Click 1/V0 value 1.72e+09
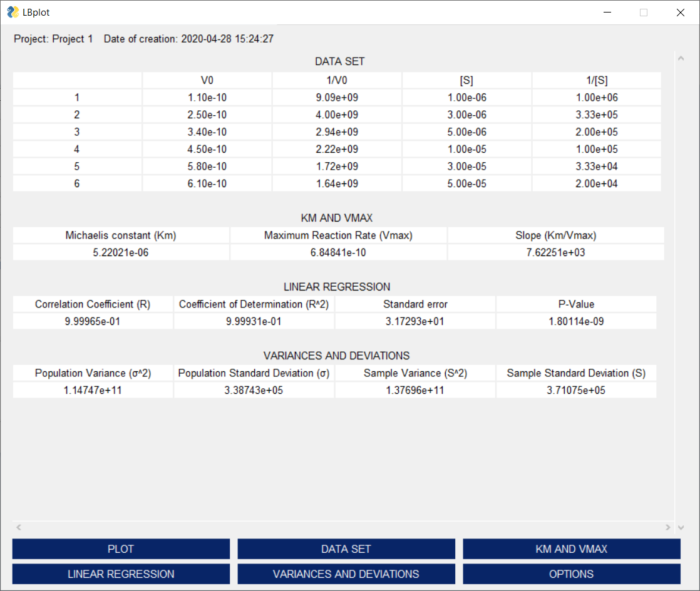Screen dimensions: 700x591 (x=337, y=167)
